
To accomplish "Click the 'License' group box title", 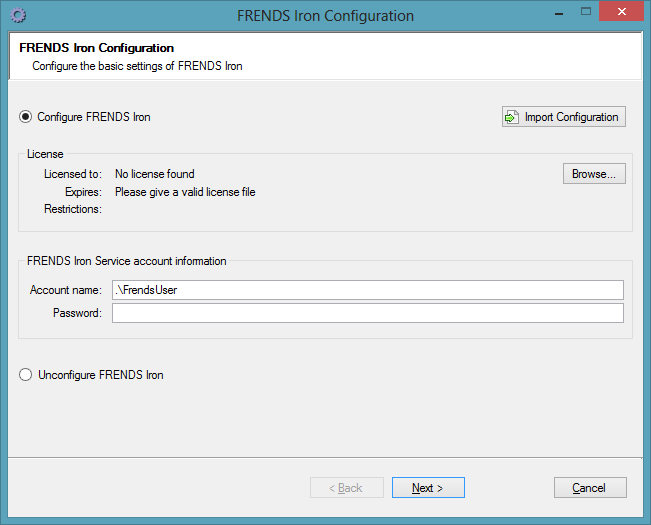I will [x=45, y=154].
